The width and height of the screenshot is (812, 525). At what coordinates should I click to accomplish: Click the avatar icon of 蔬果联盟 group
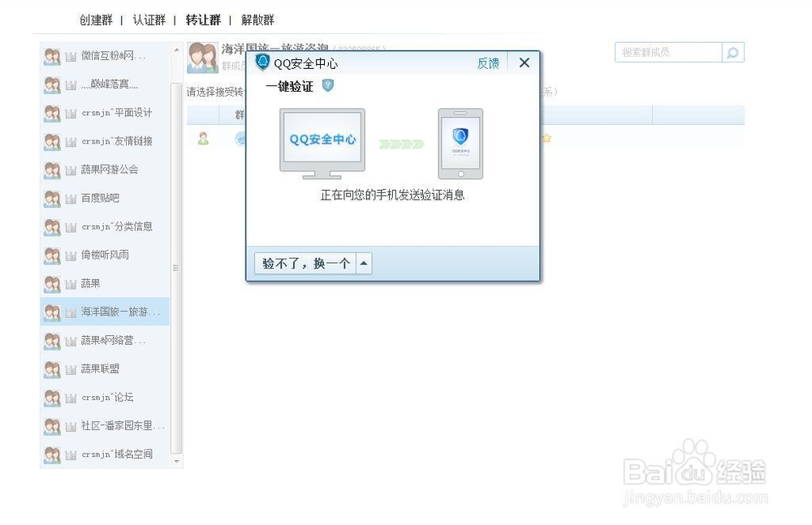tap(52, 370)
